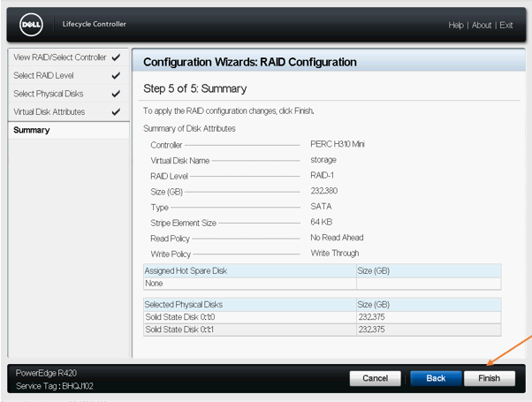
Task: Click the Configuration Wizards: RAID Configuration title
Action: [x=250, y=63]
